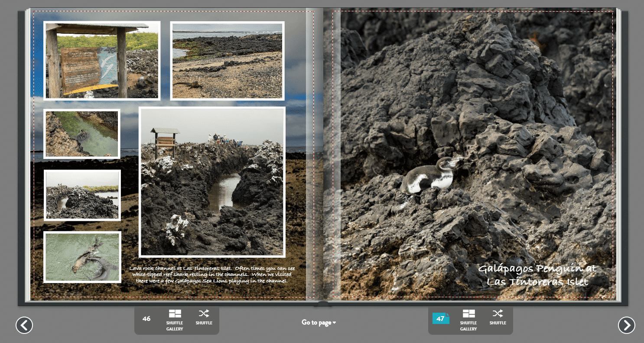This screenshot has height=343, width=644.
Task: Select the large lava channel photo
Action: [x=212, y=182]
